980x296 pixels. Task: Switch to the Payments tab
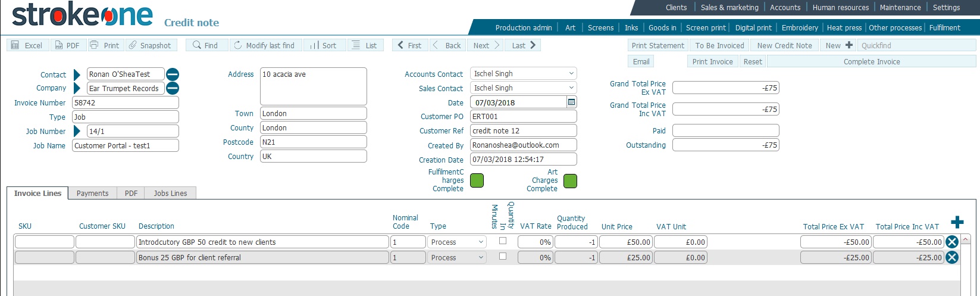pos(92,194)
